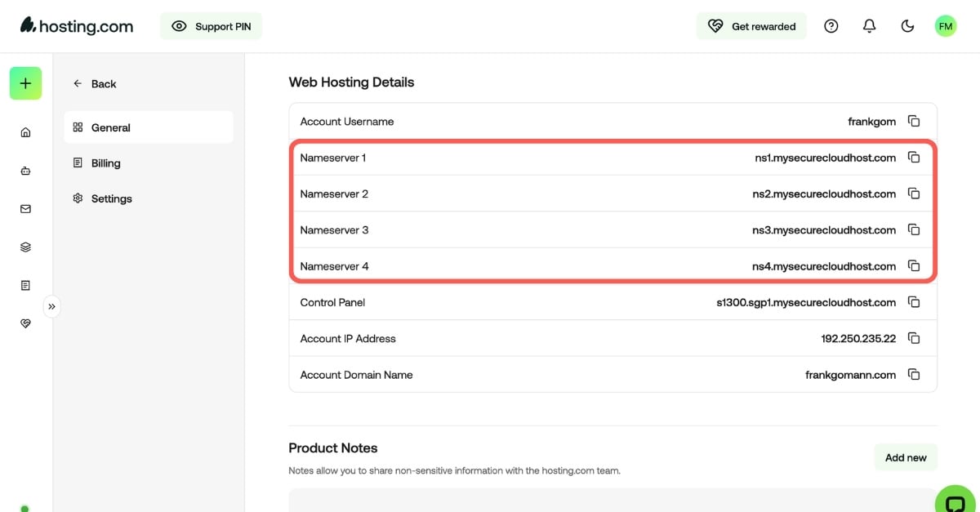
Task: Click the Account Domain Name label
Action: [356, 375]
